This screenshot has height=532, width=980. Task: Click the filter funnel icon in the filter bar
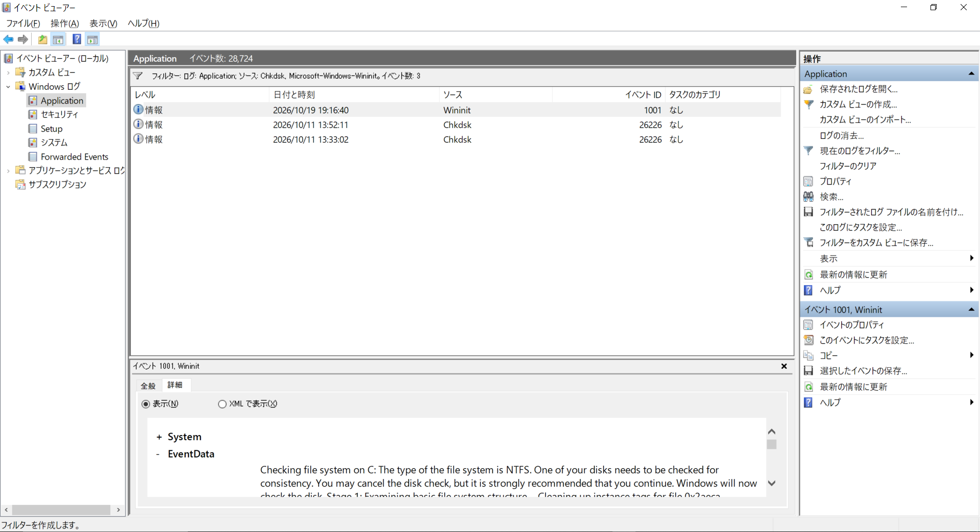pos(138,76)
